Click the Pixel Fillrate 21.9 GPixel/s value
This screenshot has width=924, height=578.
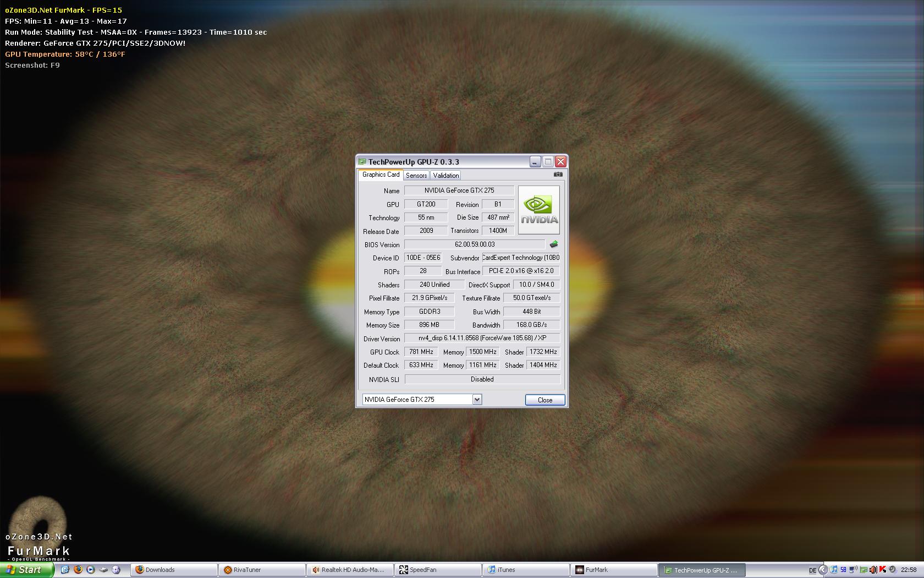tap(429, 298)
